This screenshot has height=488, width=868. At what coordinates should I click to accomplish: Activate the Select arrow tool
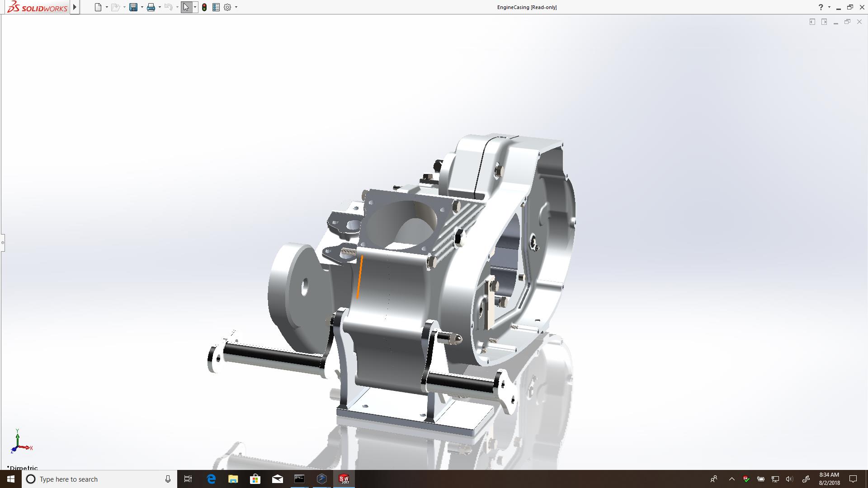point(186,7)
